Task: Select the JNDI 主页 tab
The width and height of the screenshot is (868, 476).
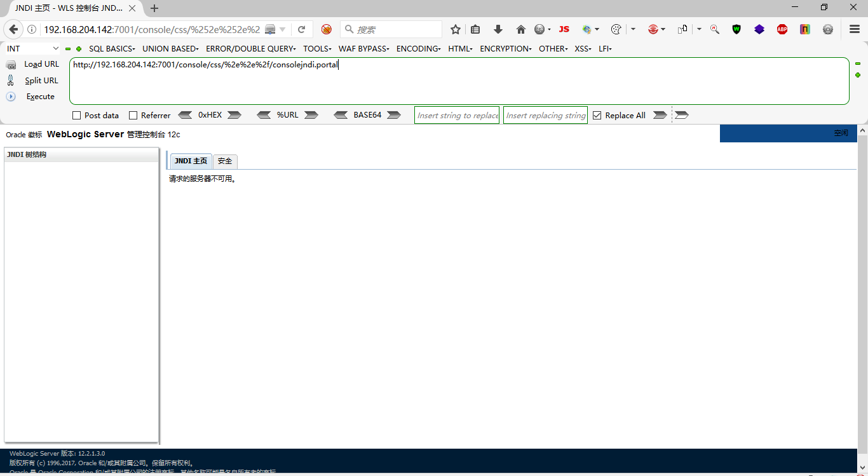Action: point(190,161)
